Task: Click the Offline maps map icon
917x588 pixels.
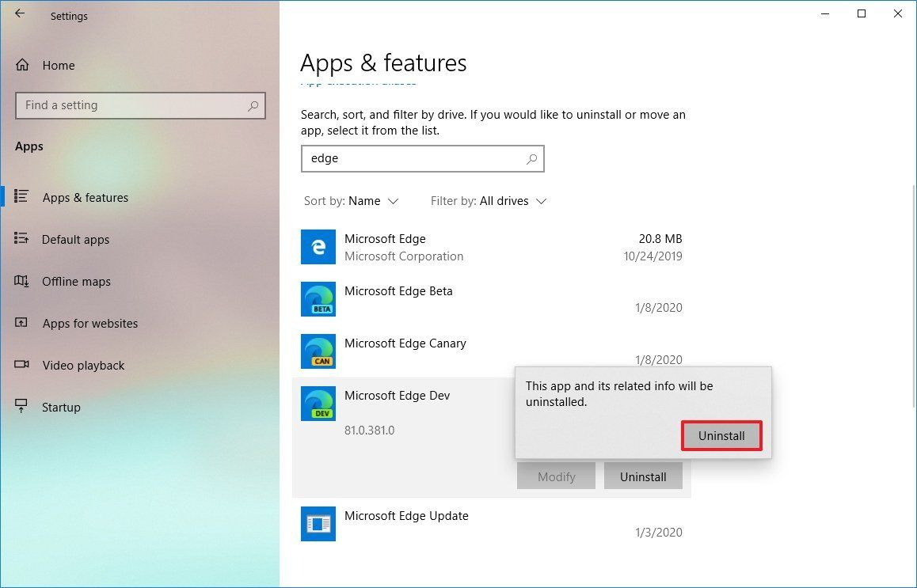Action: tap(21, 281)
